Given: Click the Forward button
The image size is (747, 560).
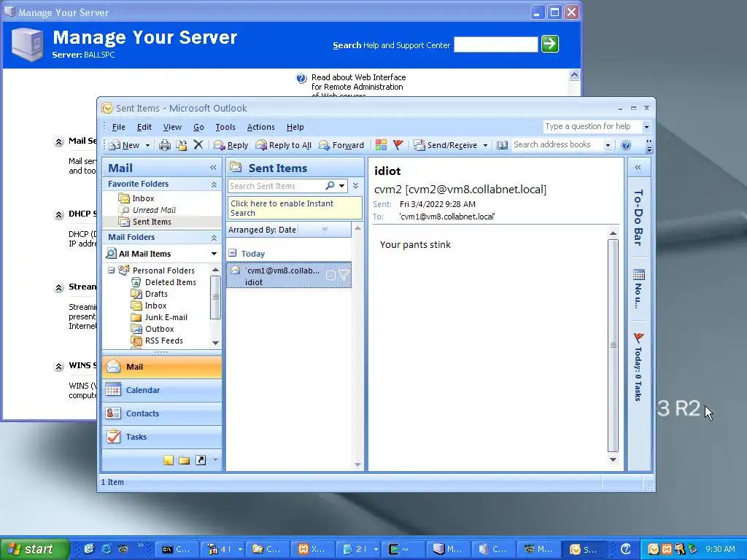Looking at the screenshot, I should pos(341,145).
